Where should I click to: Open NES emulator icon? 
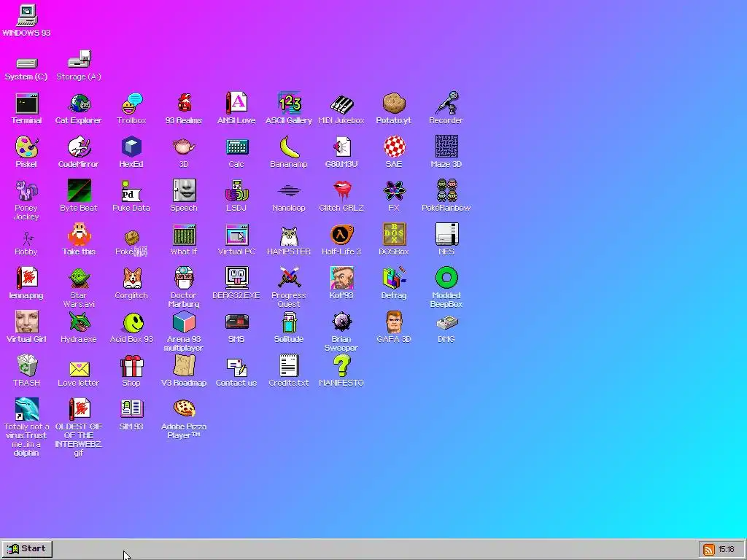(446, 234)
